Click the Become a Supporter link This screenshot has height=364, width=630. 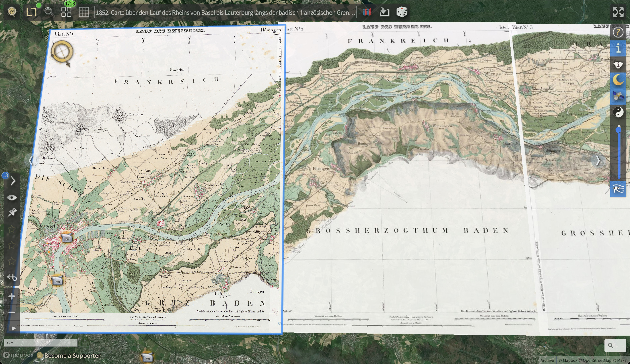click(72, 355)
